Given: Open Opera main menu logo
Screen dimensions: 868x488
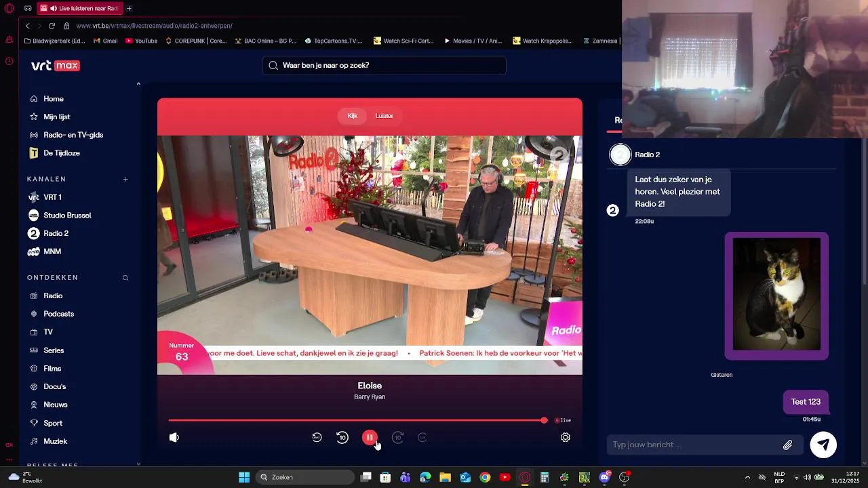Looking at the screenshot, I should (9, 9).
